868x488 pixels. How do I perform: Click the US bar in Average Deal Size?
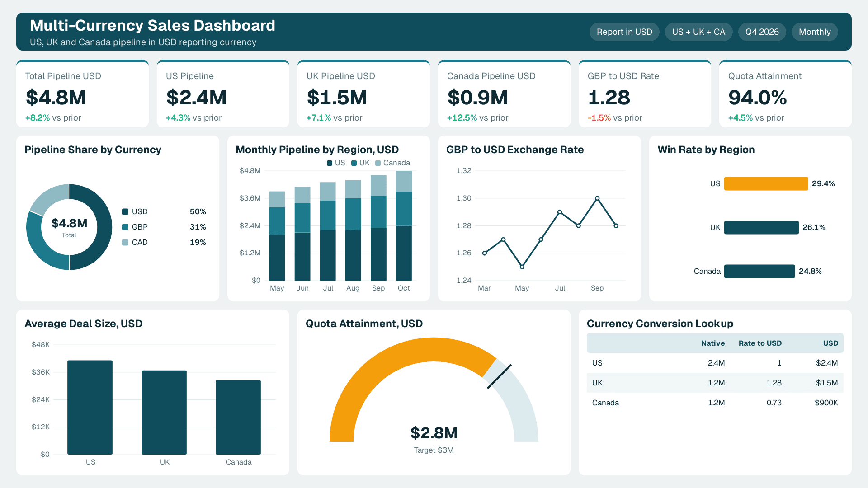(90, 407)
